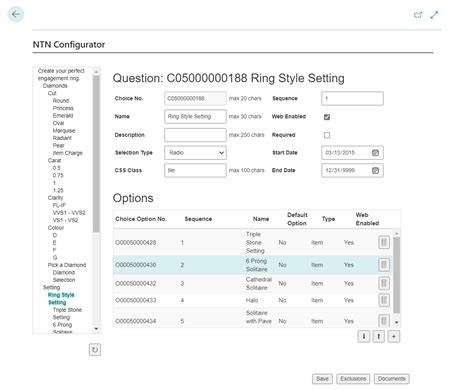Click the Save button
The width and height of the screenshot is (474, 390).
322,379
